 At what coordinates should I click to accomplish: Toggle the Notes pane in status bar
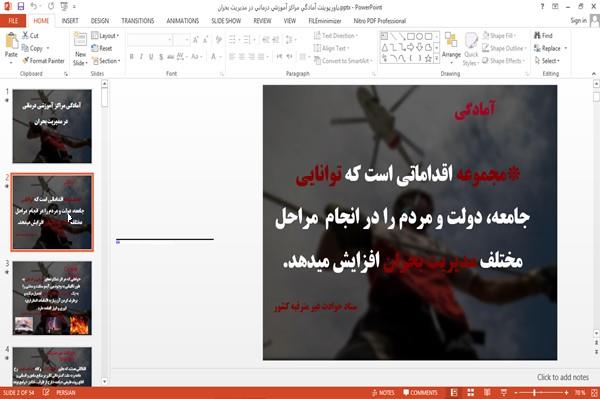383,392
